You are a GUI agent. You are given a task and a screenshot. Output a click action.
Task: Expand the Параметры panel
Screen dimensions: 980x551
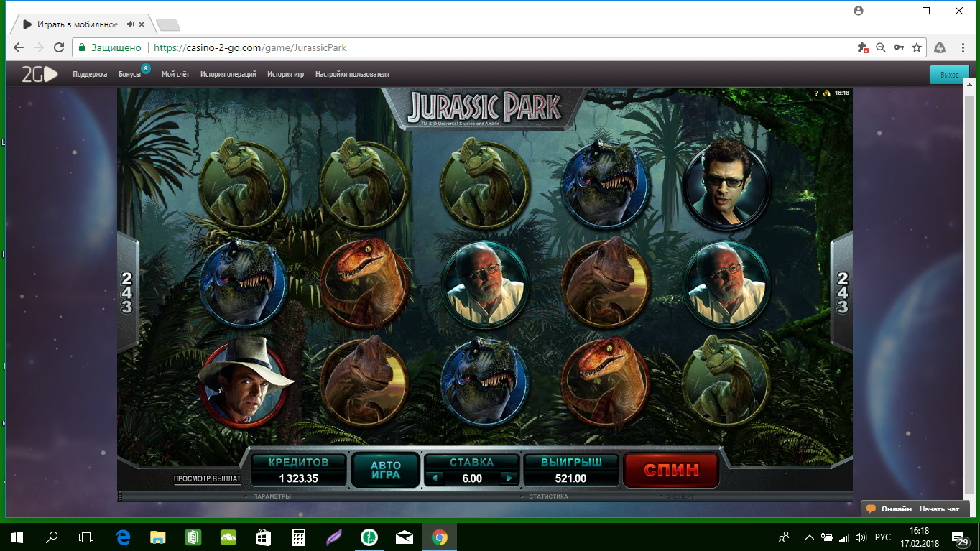pyautogui.click(x=272, y=496)
